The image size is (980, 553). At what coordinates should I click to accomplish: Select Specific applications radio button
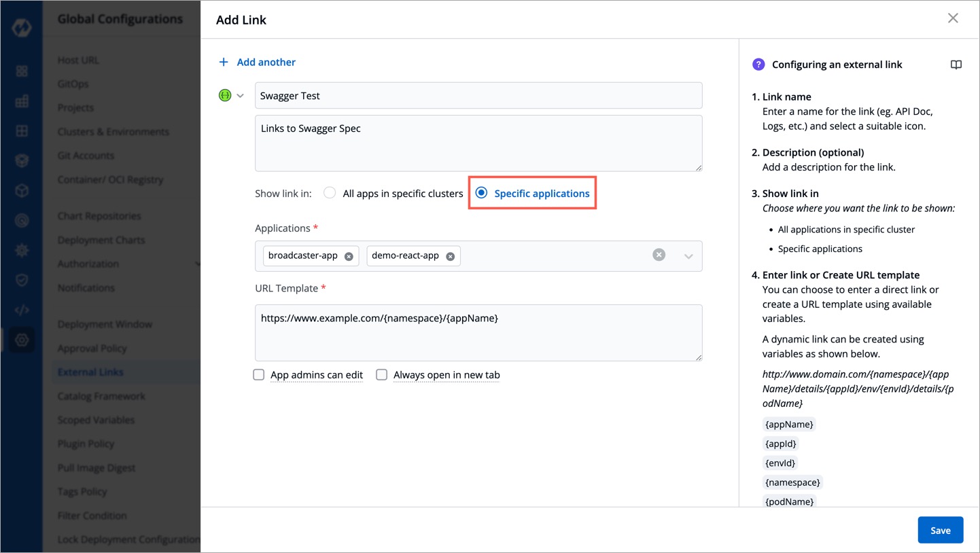(x=482, y=193)
